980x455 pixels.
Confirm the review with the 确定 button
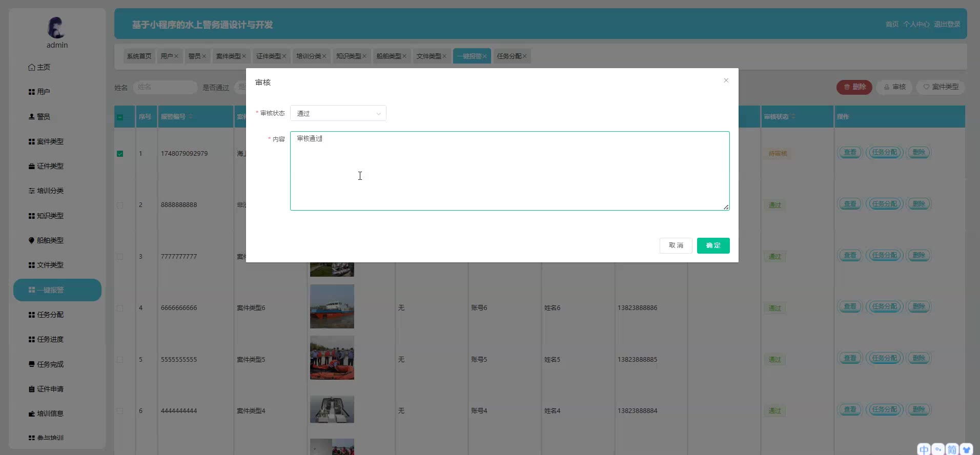click(713, 245)
